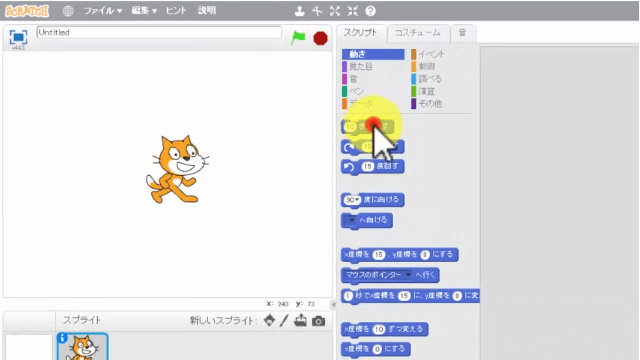Open sprite info blue i badge
Viewport: 640px width, 360px height.
point(62,338)
